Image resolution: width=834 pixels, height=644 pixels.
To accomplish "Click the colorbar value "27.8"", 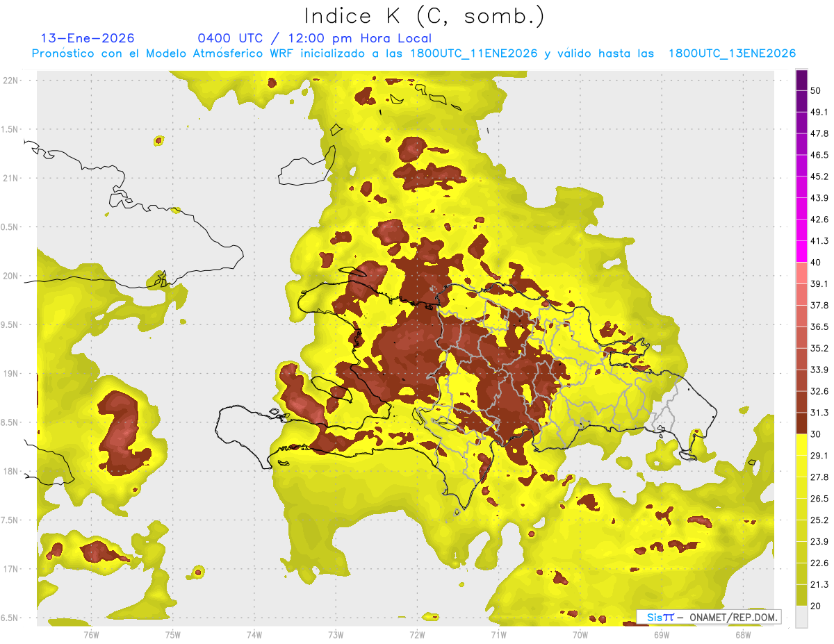I will 819,477.
